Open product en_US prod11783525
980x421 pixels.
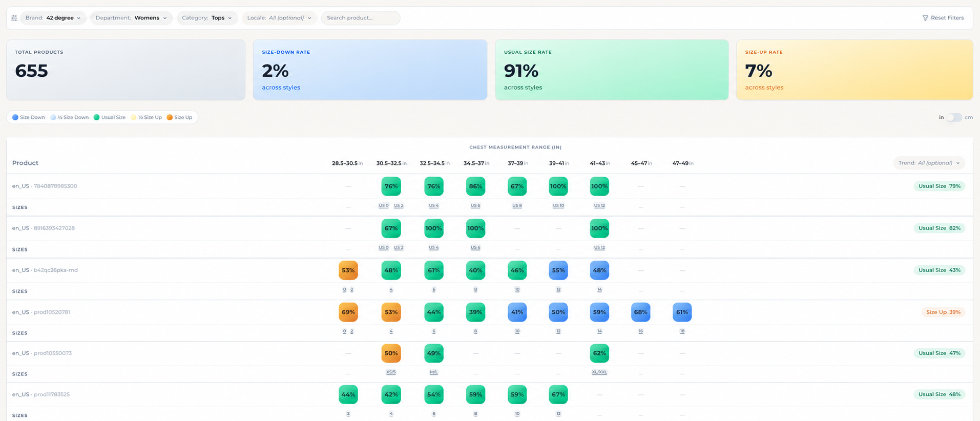click(41, 394)
